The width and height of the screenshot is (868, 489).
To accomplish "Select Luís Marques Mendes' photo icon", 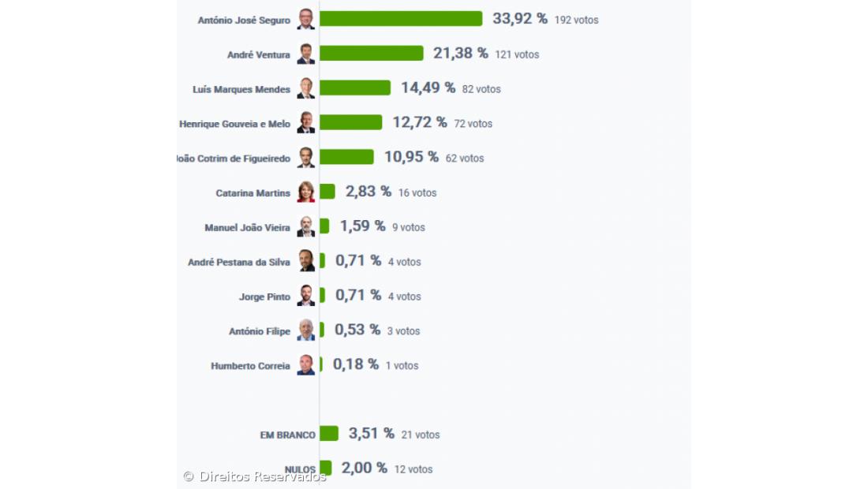I will point(305,88).
